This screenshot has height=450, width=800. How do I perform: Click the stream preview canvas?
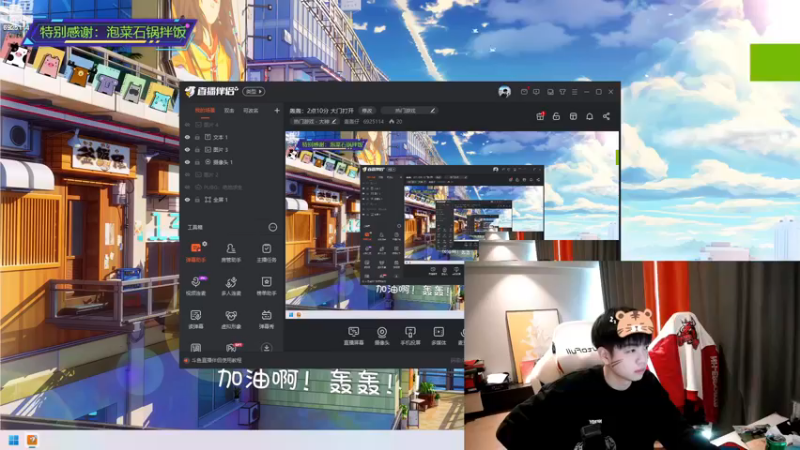click(452, 224)
